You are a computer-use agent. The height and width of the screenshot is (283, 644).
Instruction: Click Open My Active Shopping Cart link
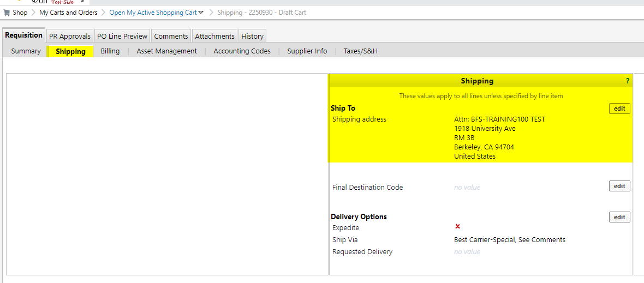[x=153, y=13]
